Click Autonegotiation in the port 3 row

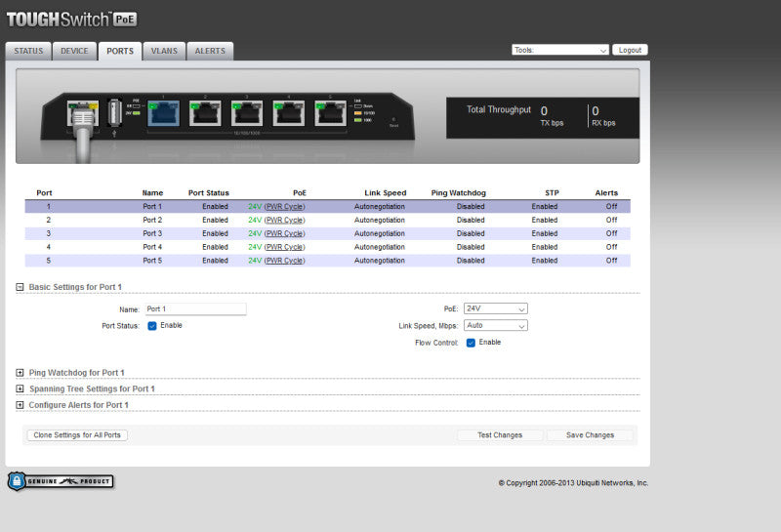[x=380, y=233]
